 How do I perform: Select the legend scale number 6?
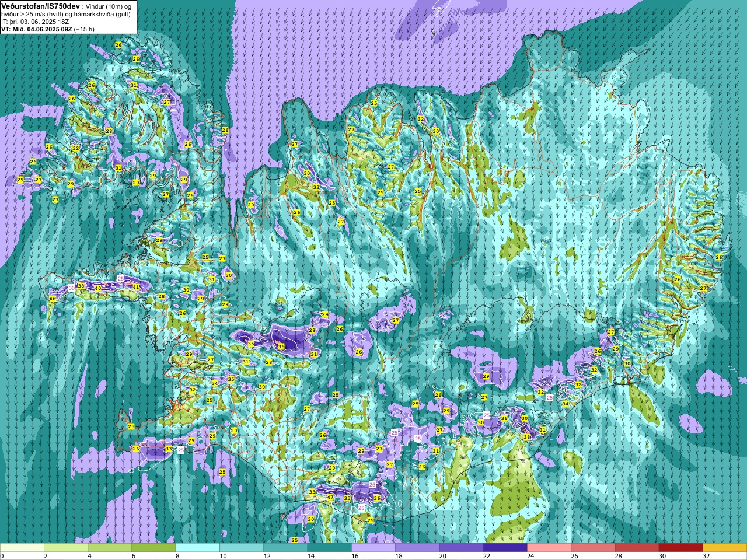[134, 556]
